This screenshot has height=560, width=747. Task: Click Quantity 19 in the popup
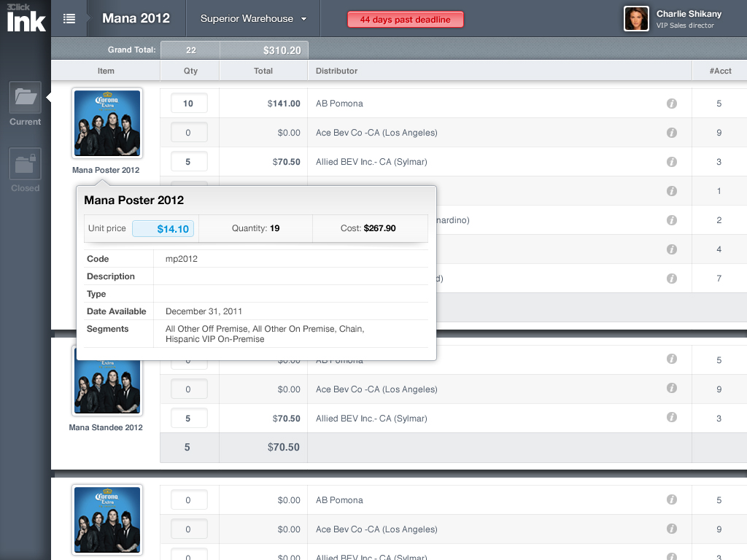[256, 228]
